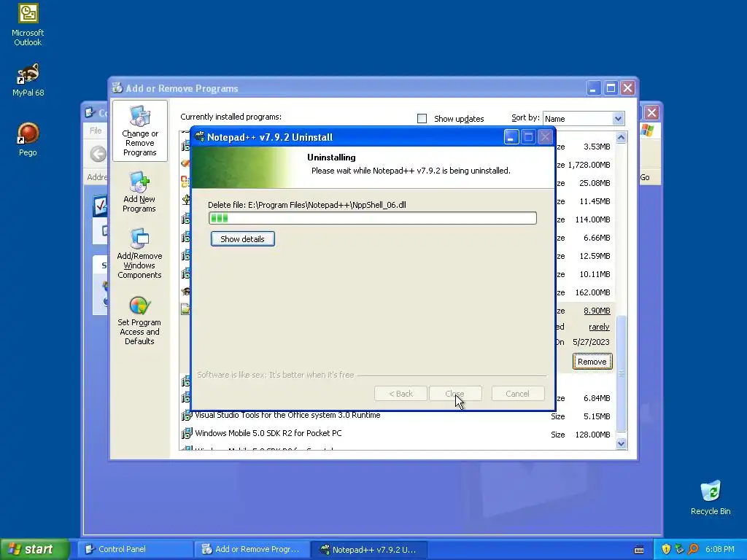Viewport: 747px width, 560px height.
Task: Open Add/Remove Windows Components sidebar icon
Action: click(139, 253)
